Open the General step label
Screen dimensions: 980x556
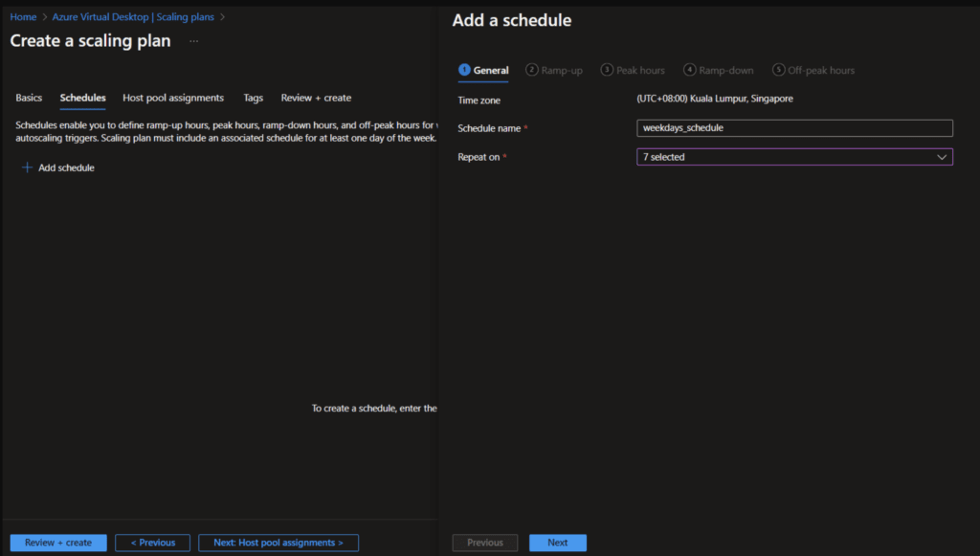pyautogui.click(x=491, y=71)
